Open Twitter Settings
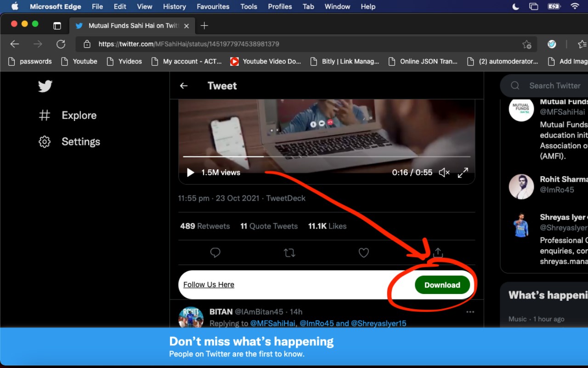 (x=69, y=142)
